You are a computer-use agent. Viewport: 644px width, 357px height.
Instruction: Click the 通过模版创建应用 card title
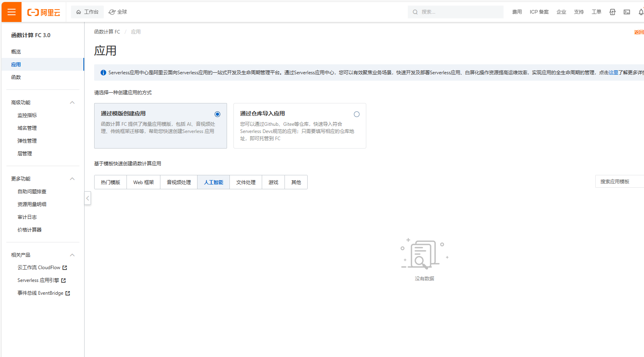click(123, 114)
